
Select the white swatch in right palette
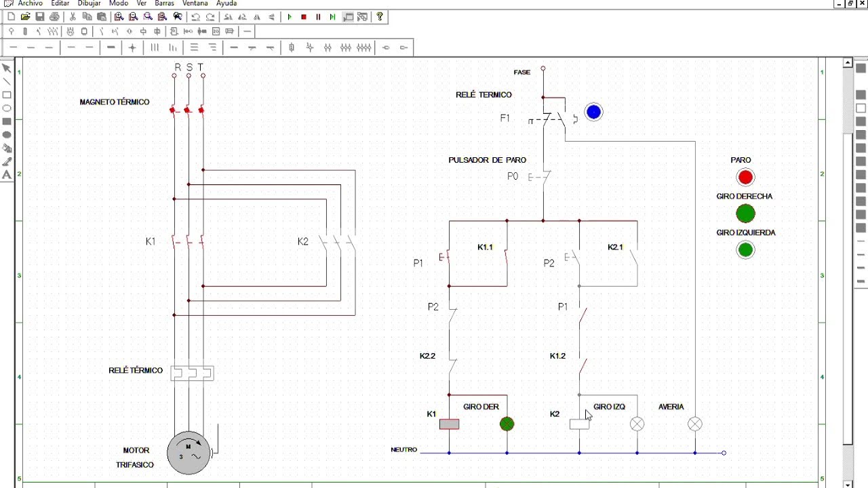[x=861, y=108]
